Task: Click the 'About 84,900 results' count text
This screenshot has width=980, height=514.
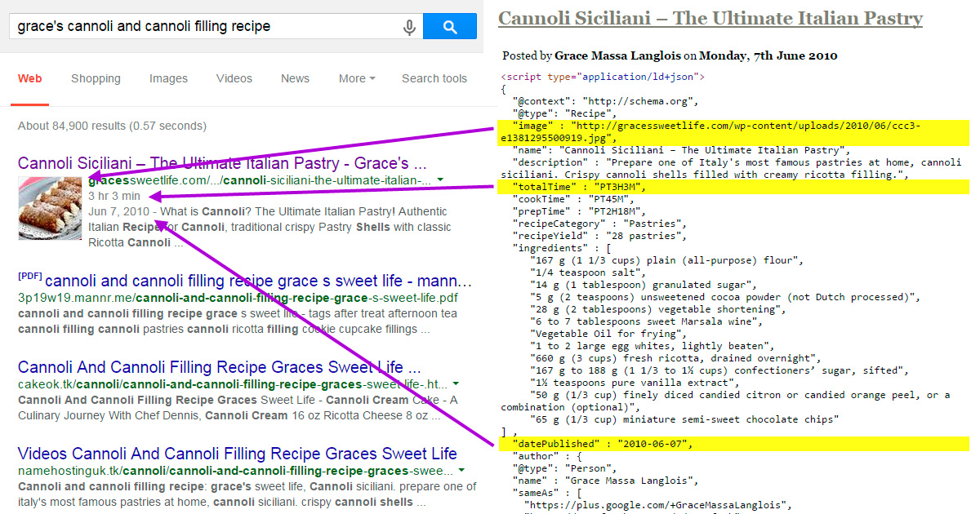Action: [x=112, y=126]
